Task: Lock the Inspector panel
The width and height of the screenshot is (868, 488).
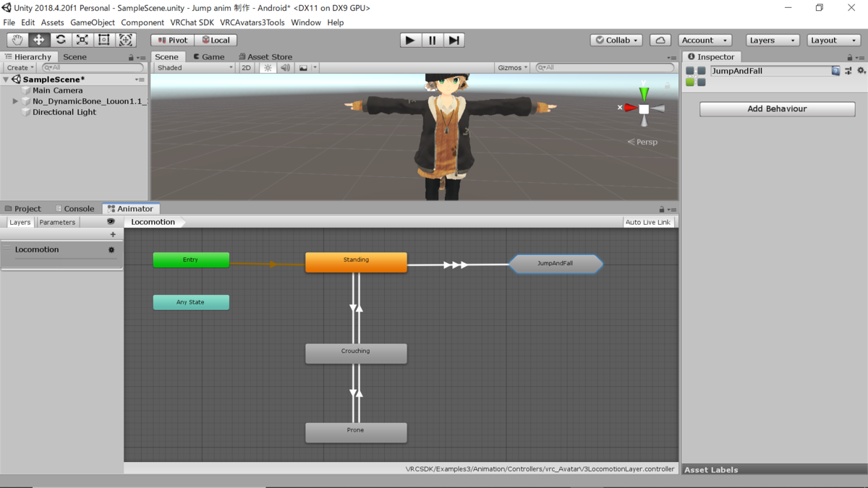Action: [851, 56]
